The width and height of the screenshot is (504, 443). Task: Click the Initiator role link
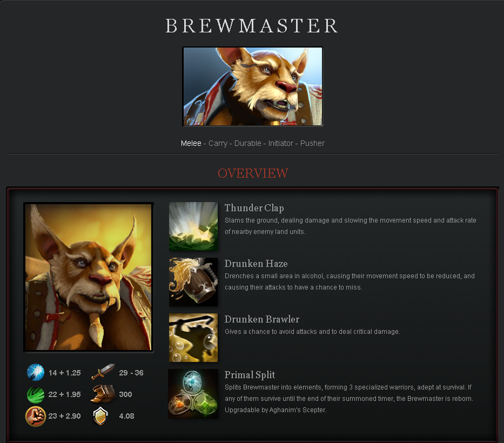tap(281, 143)
